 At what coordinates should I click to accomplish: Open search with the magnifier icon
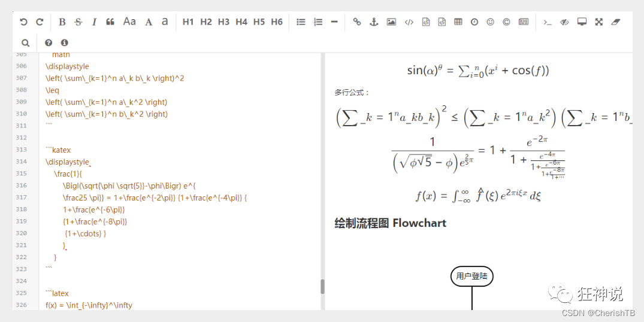[x=26, y=42]
